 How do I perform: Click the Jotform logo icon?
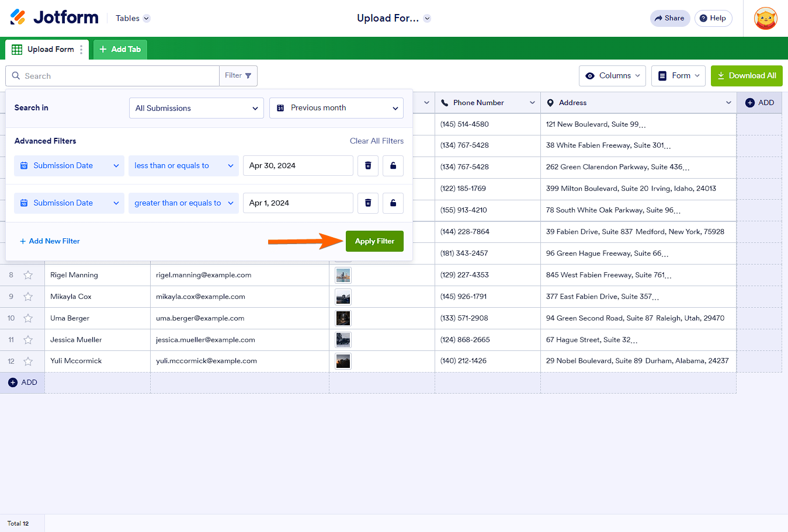18,18
